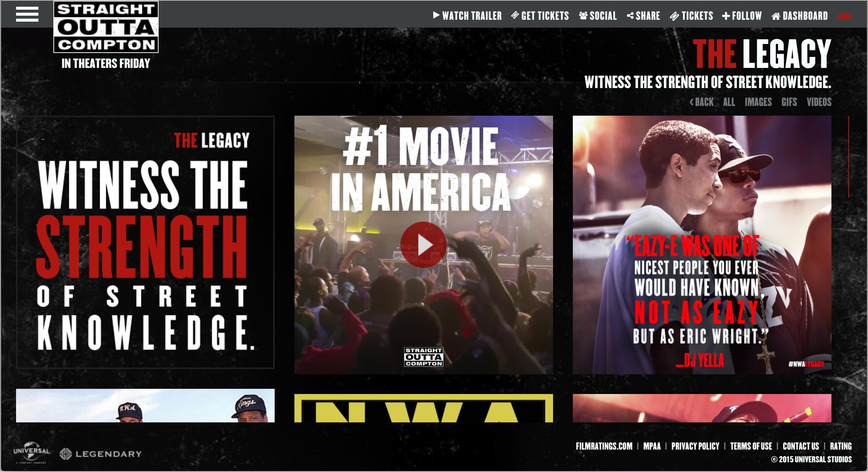Click the red vertical gallery scrollbar
The image size is (868, 472).
(849, 157)
